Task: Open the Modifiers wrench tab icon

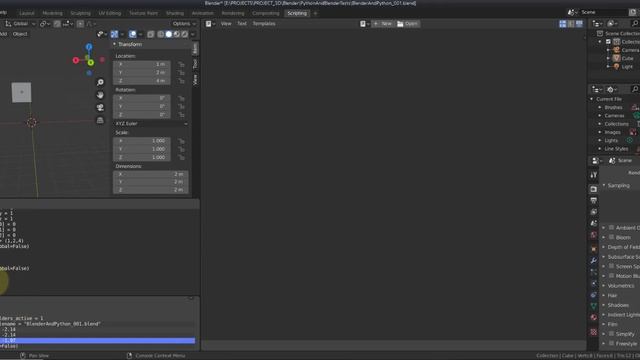Action: pos(593,260)
